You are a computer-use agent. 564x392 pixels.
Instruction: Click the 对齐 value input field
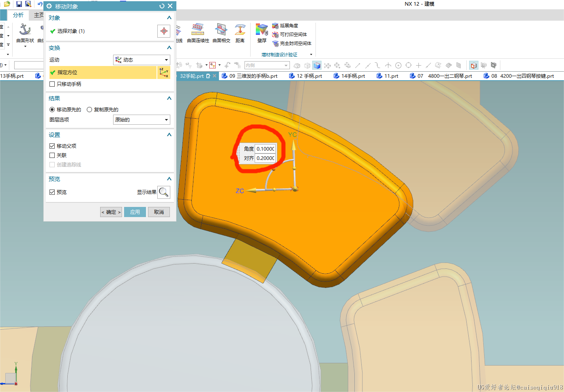click(x=265, y=158)
